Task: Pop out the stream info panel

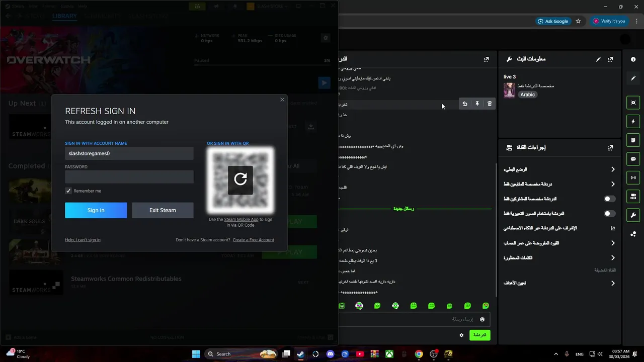Action: click(610, 59)
